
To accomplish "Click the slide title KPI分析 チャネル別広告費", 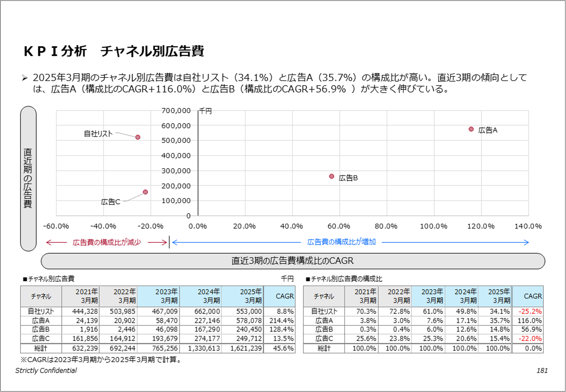I will click(x=114, y=51).
